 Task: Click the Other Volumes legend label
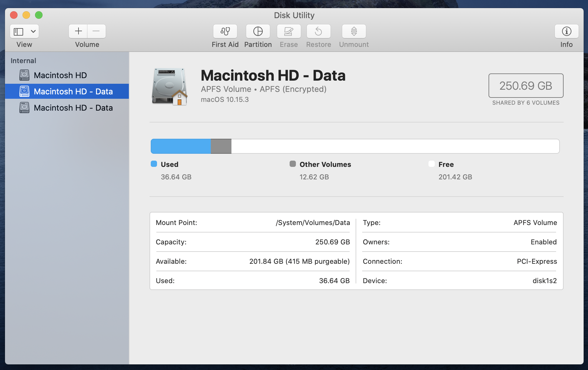click(325, 164)
